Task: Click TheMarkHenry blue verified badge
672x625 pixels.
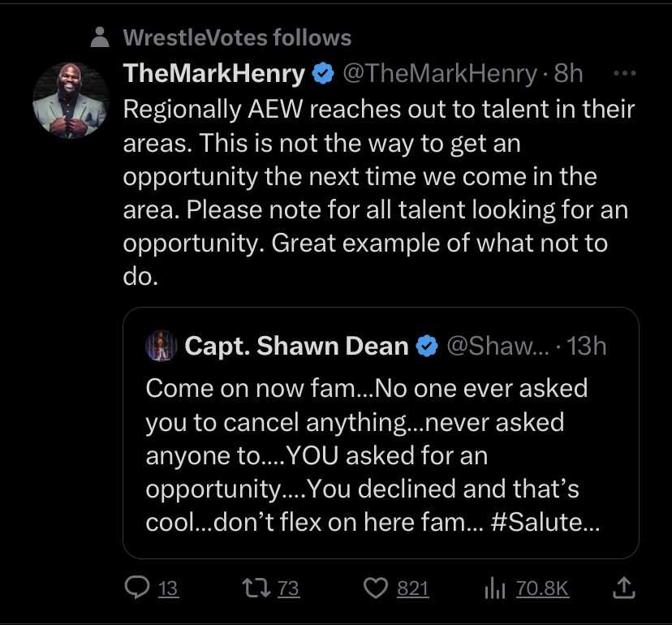Action: pyautogui.click(x=323, y=74)
